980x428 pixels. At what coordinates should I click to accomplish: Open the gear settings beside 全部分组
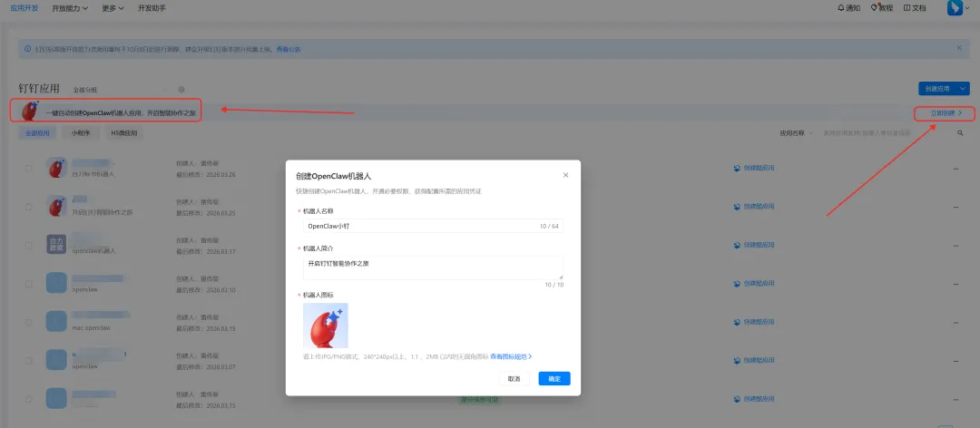pos(181,90)
